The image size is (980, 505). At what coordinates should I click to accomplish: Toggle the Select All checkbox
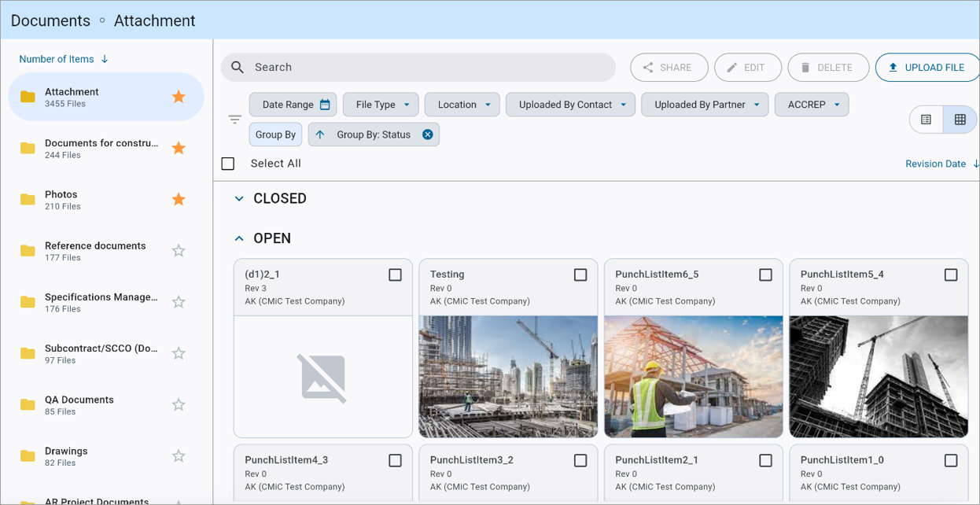(x=228, y=164)
